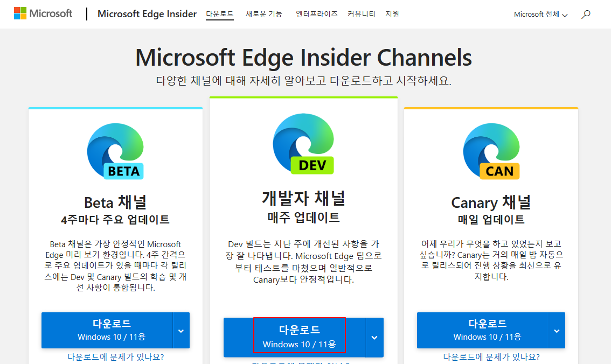
Task: Click the Beta channel description paragraph
Action: click(x=115, y=266)
